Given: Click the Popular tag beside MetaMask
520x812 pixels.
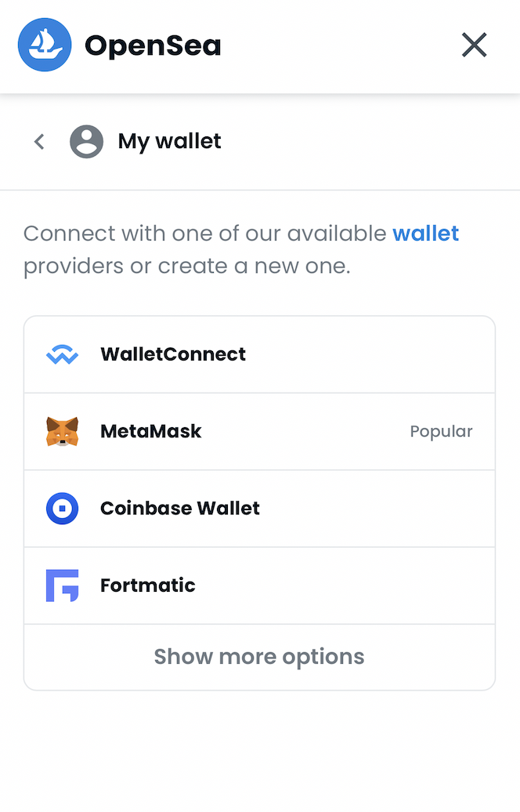Looking at the screenshot, I should coord(441,431).
